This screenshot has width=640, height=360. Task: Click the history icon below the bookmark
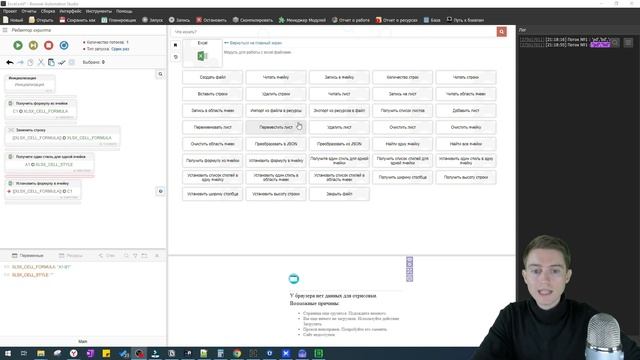[176, 57]
